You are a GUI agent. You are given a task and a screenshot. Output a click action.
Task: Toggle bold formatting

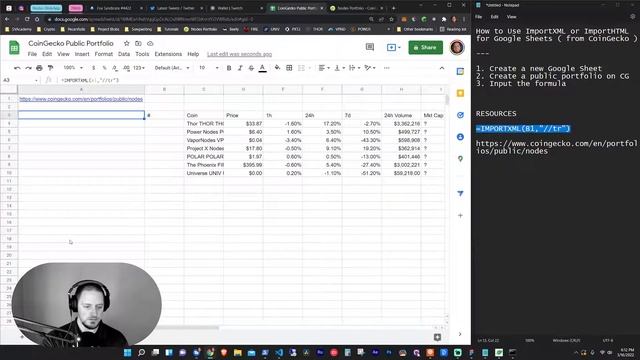(x=229, y=68)
